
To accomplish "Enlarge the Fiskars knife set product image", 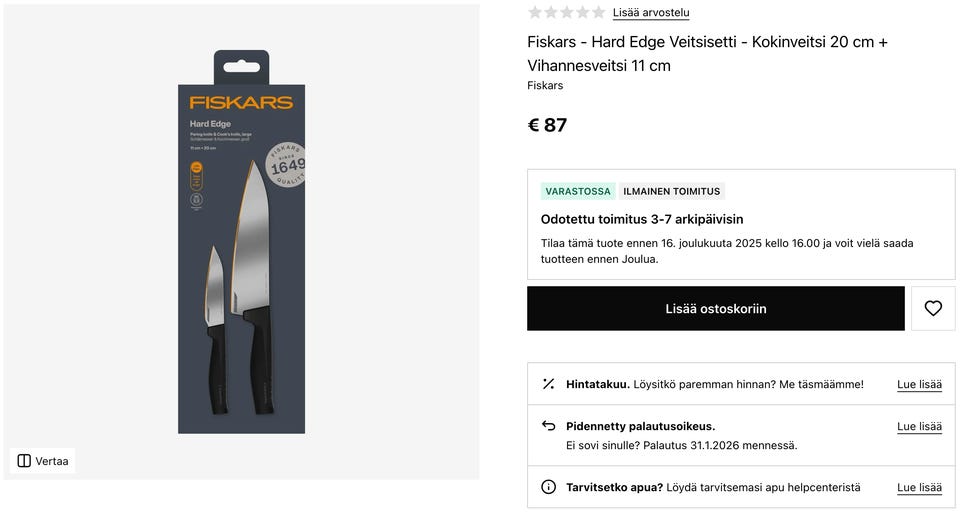I will pyautogui.click(x=241, y=242).
